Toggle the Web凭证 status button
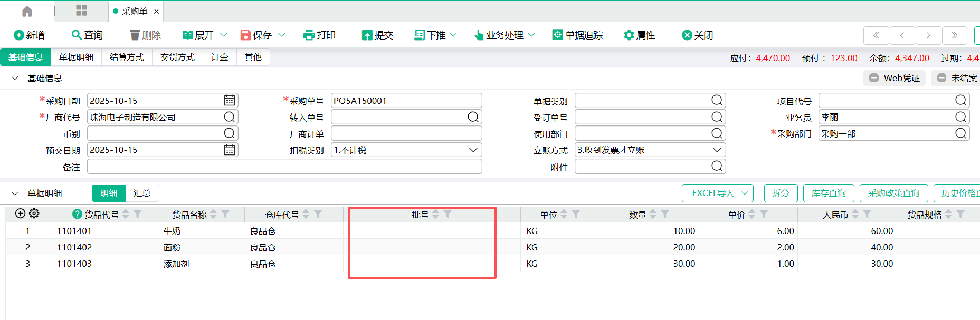 (x=895, y=78)
